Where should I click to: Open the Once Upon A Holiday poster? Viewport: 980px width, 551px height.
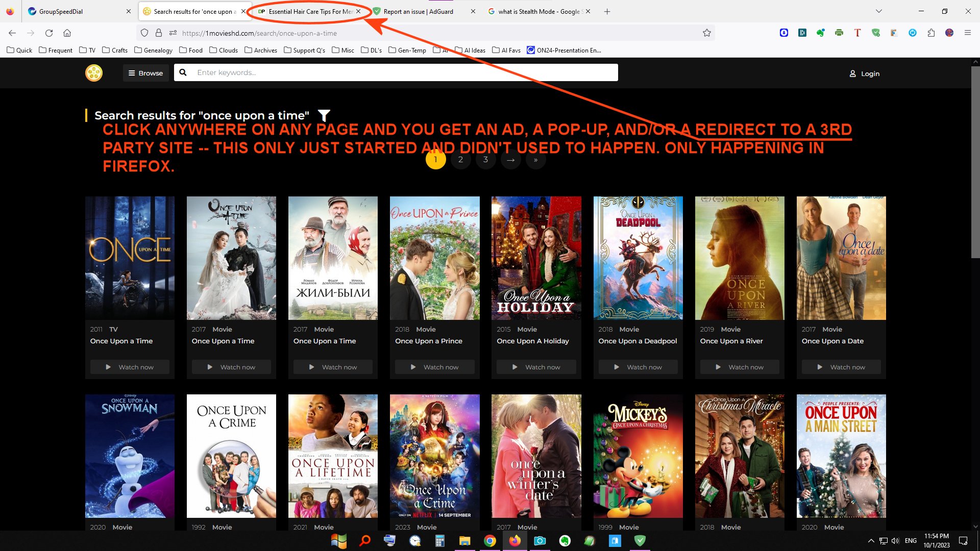tap(536, 258)
